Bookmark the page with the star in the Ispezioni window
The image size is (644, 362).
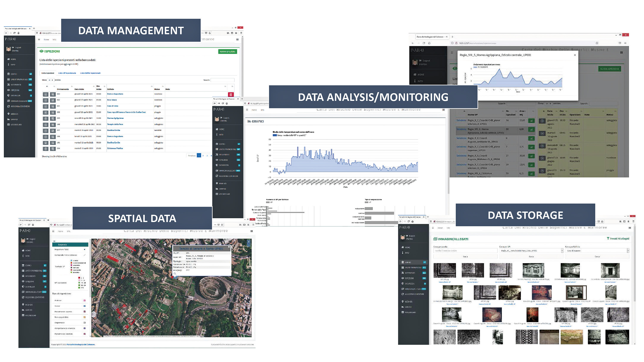pyautogui.click(x=210, y=33)
